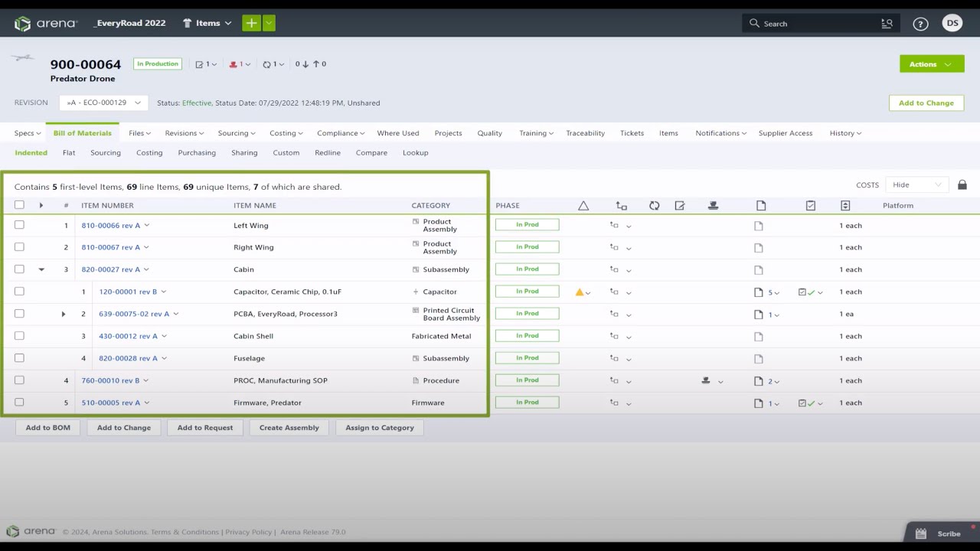This screenshot has height=551, width=980.
Task: Click the changes icon beside In Production
Action: [x=199, y=64]
